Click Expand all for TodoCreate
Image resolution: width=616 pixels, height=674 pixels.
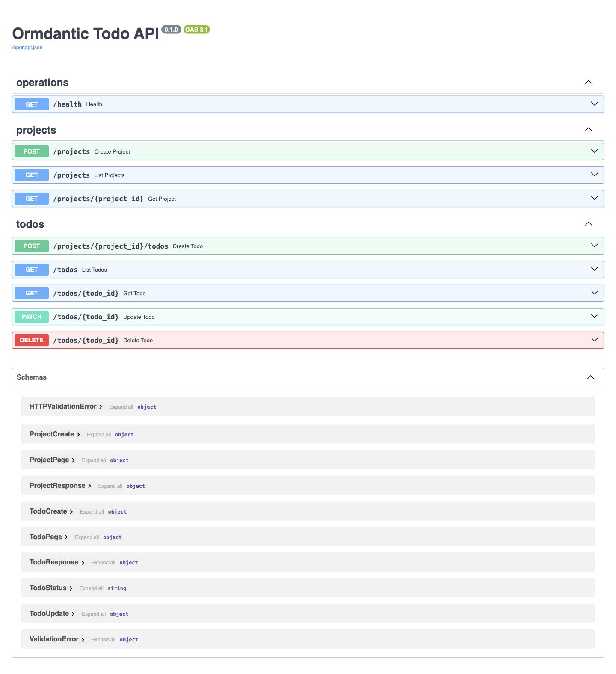92,512
